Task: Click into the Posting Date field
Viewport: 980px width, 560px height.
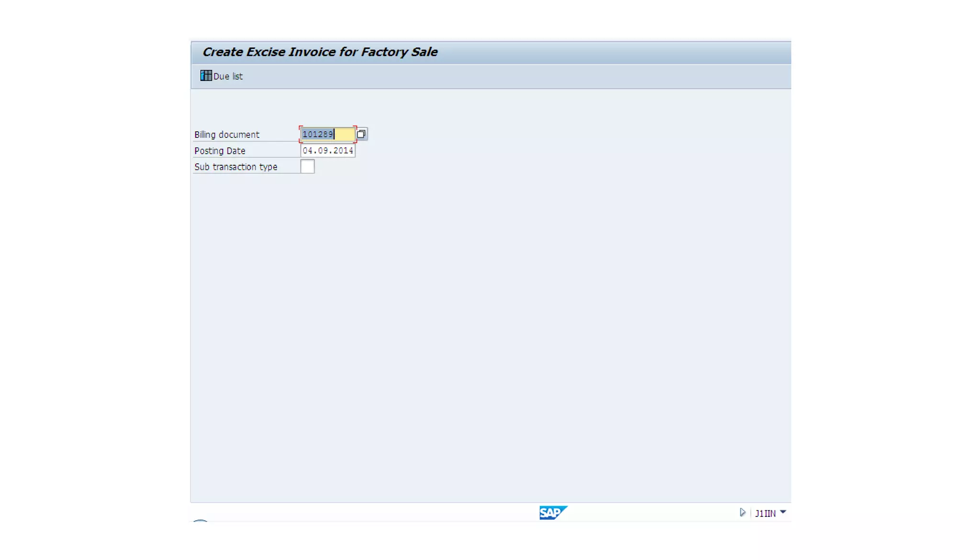Action: pos(328,151)
